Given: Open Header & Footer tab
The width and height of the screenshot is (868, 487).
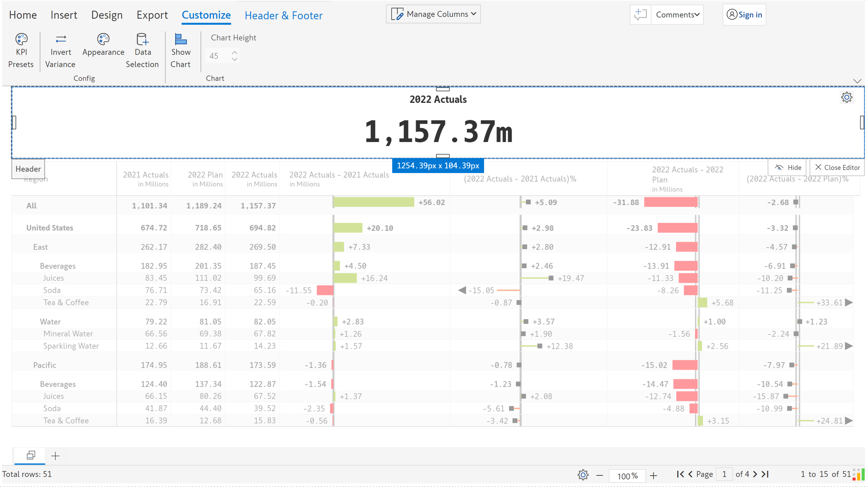Looking at the screenshot, I should [x=283, y=15].
